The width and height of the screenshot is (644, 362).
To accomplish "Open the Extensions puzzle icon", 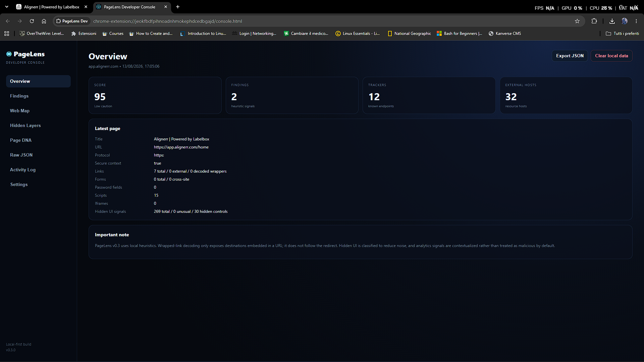I will pos(594,21).
